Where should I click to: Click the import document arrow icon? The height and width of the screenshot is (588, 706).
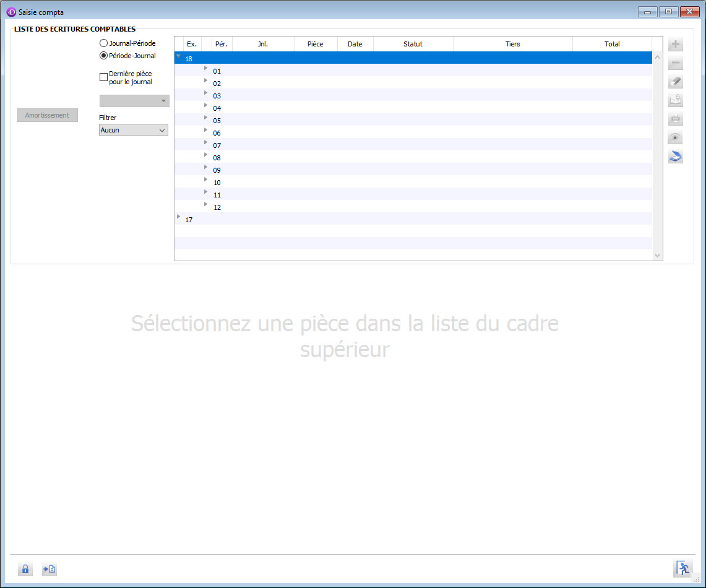coord(50,569)
